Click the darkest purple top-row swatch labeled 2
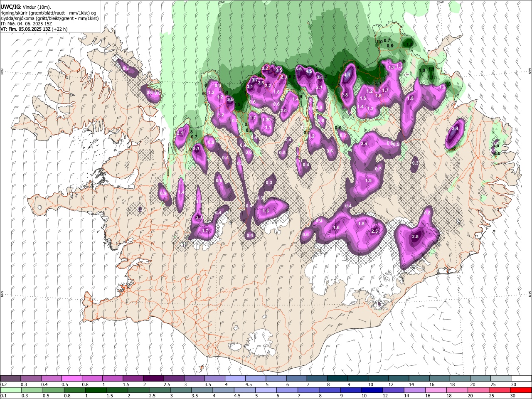The width and height of the screenshot is (532, 399). click(153, 379)
